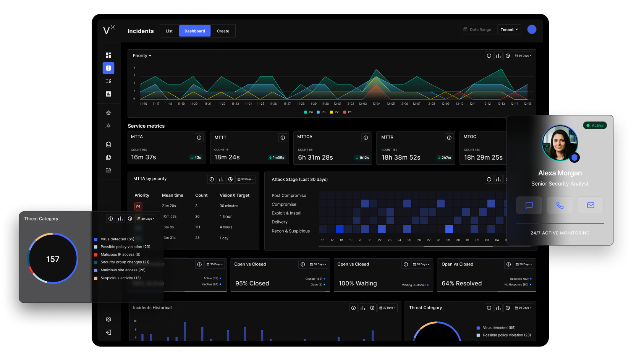Open the Tenant dropdown in the header

[x=509, y=29]
